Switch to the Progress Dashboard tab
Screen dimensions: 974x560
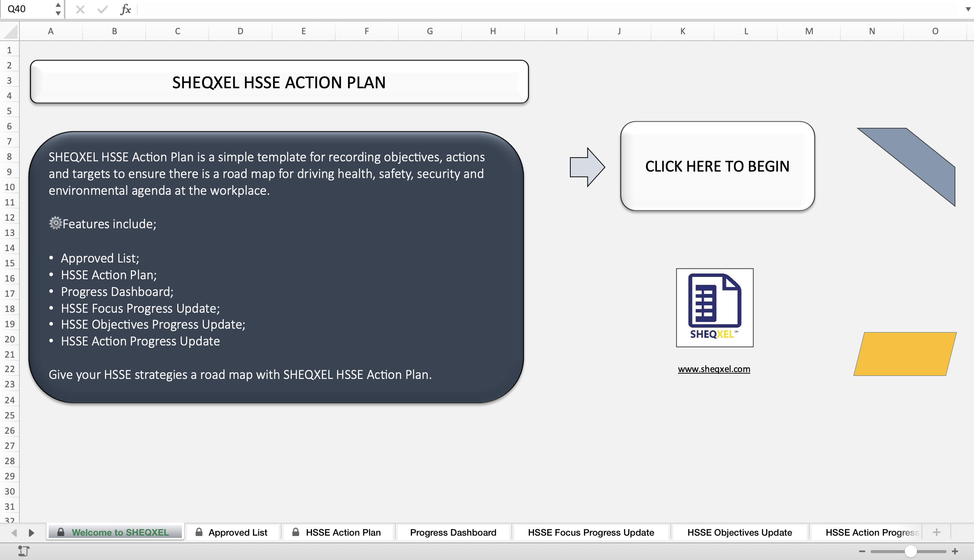(x=453, y=532)
